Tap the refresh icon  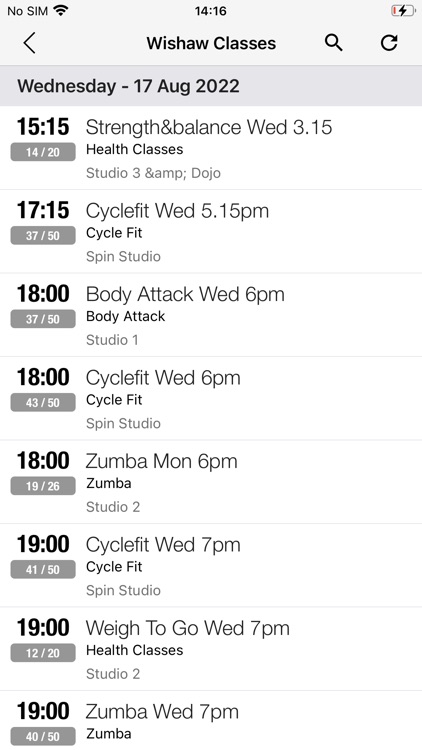(389, 43)
